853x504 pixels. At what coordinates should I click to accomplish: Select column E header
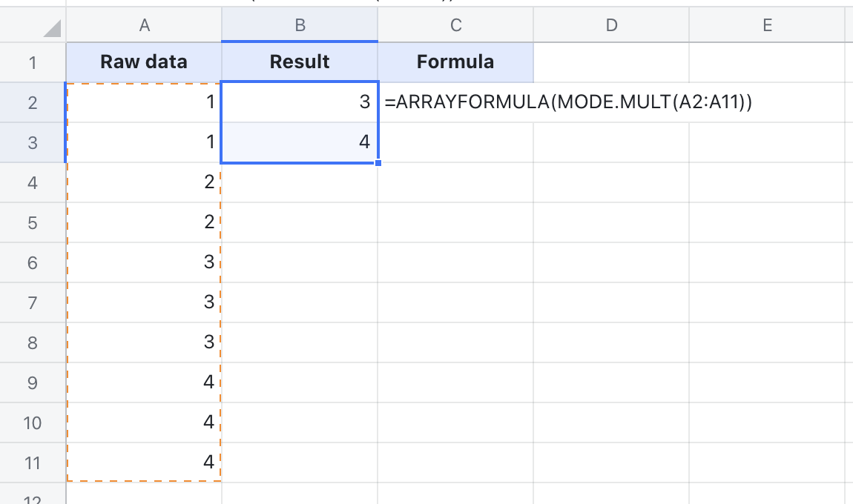768,24
